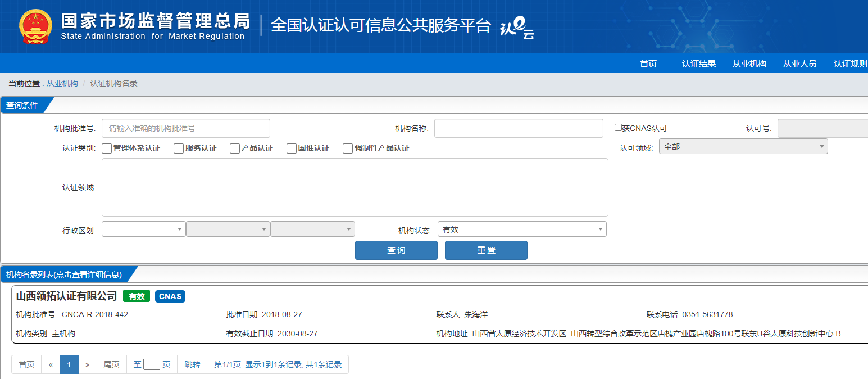Viewport: 868px width, 379px height.
Task: Select 从业人员 from the navigation menu
Action: pyautogui.click(x=799, y=64)
